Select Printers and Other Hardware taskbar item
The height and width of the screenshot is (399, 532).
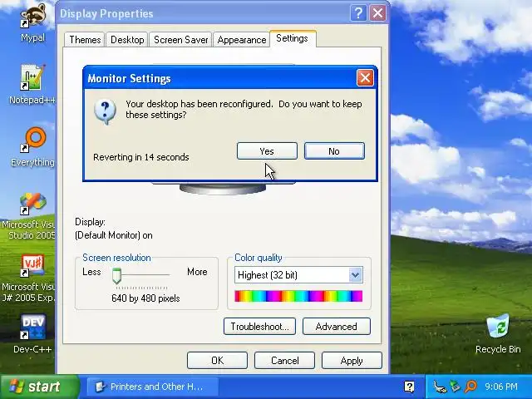point(153,387)
